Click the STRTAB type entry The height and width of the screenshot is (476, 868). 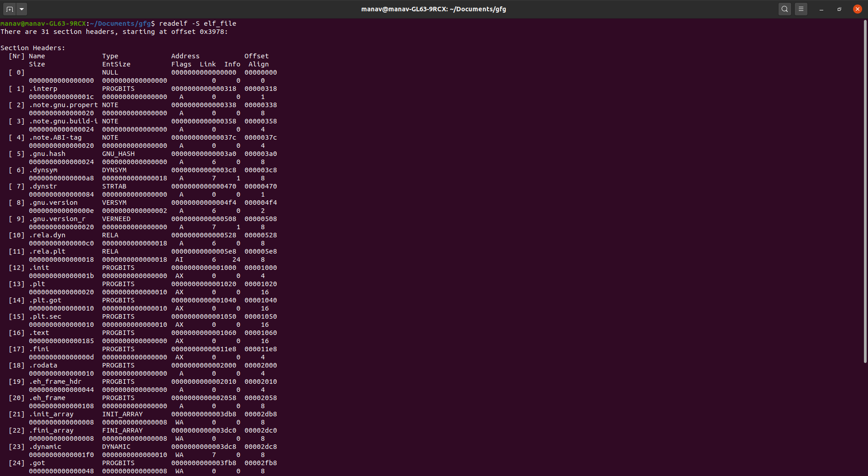point(114,186)
